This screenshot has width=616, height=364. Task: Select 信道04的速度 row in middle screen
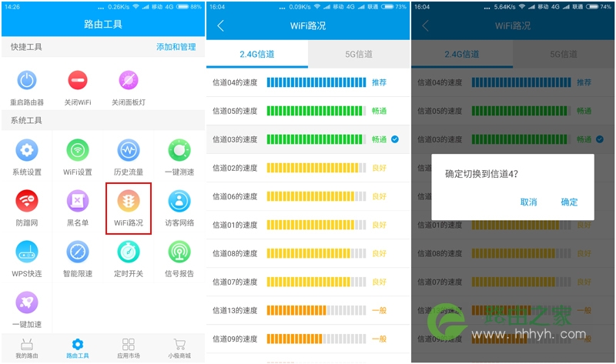308,82
